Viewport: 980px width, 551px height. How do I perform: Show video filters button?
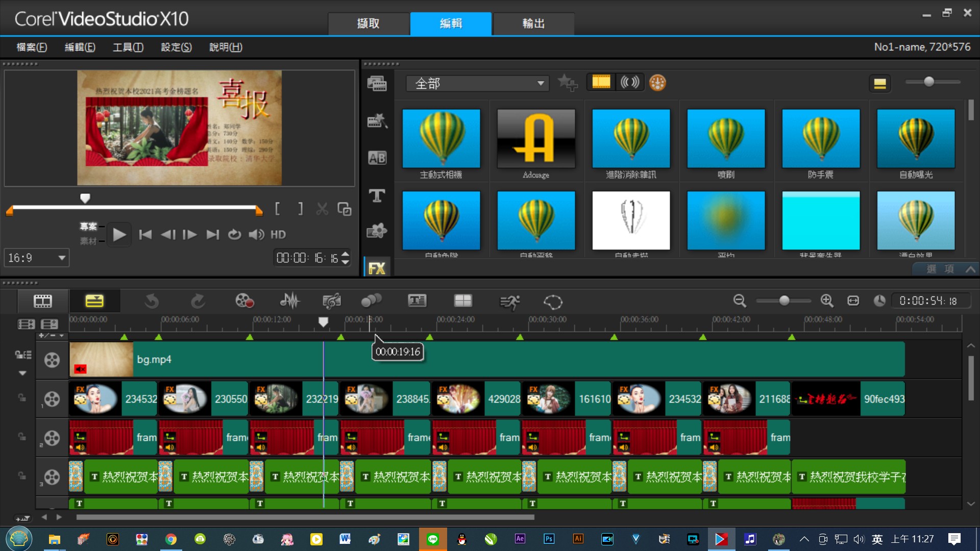601,82
